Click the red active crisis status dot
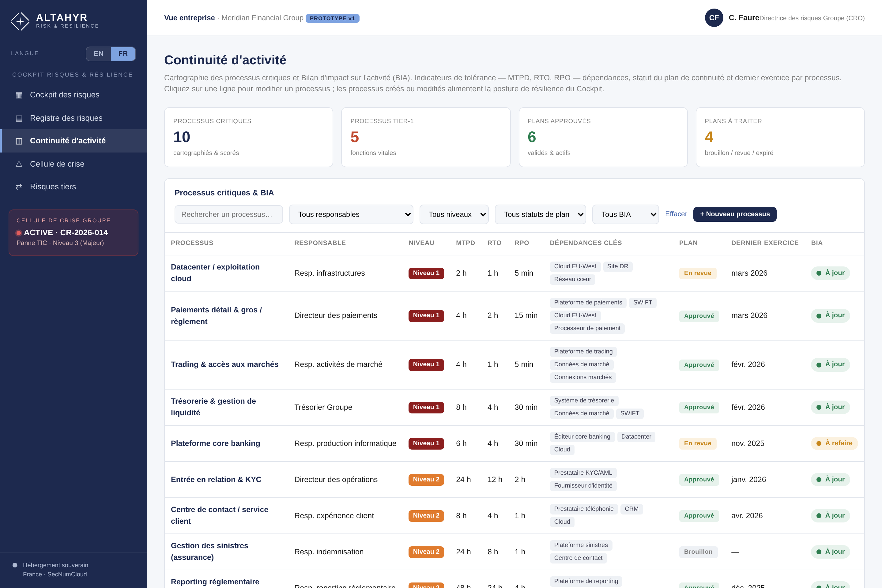The image size is (882, 588). (18, 233)
